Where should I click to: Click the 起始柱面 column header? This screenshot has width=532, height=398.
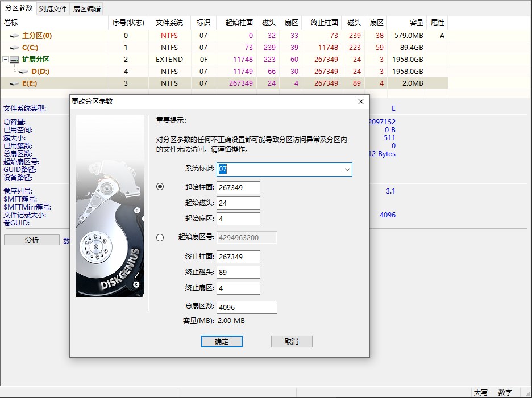click(x=236, y=23)
